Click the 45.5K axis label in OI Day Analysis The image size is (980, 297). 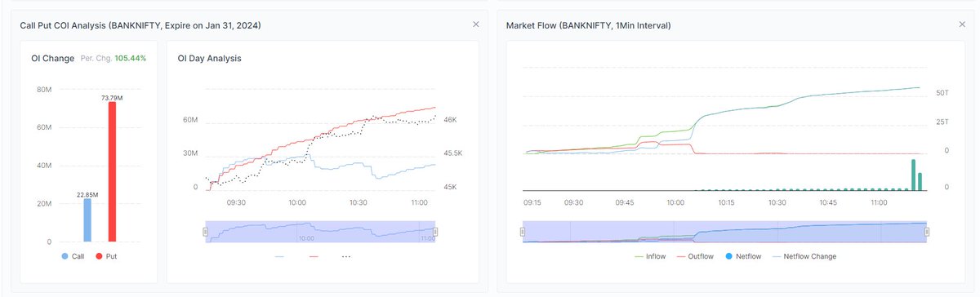click(x=452, y=153)
